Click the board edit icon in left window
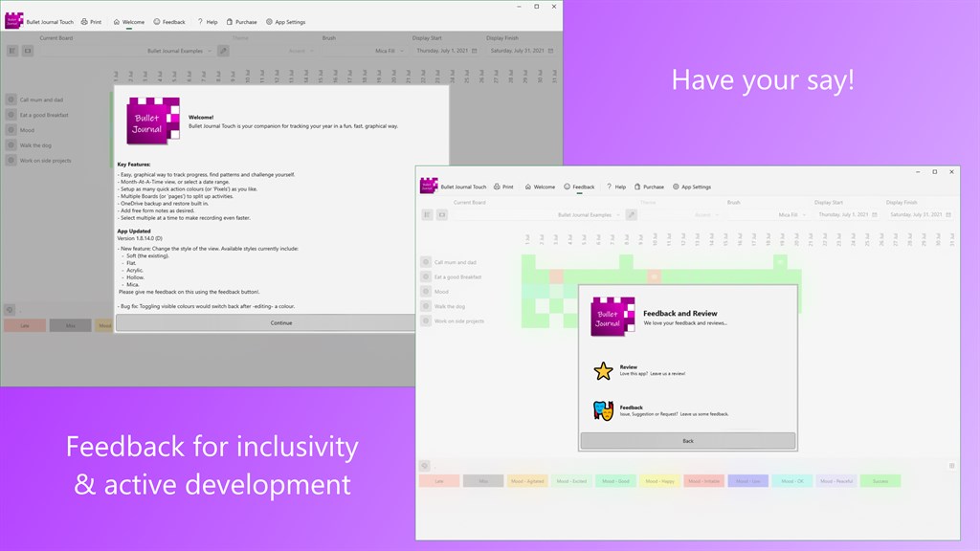 [223, 51]
